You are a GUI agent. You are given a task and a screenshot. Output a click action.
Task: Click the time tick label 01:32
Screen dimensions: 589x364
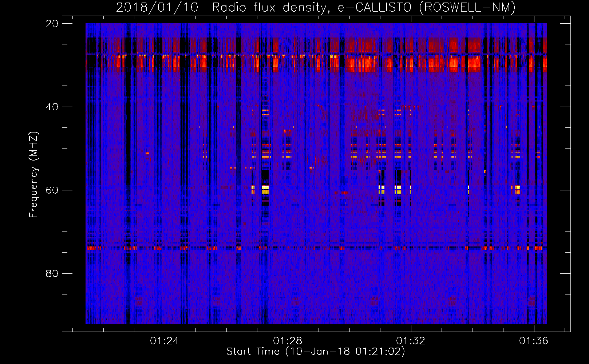(411, 341)
